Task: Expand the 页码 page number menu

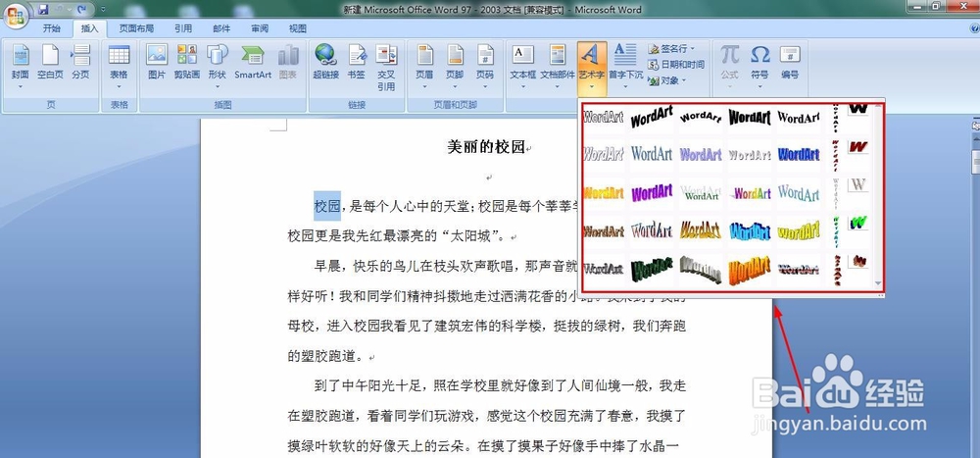Action: coord(485,66)
